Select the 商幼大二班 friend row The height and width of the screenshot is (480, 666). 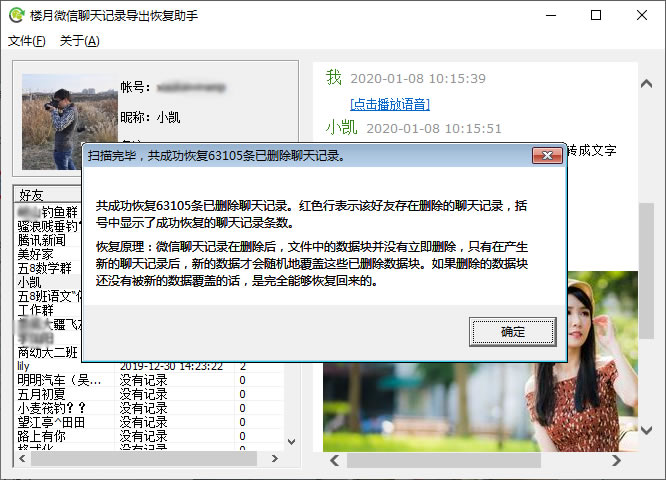(49, 352)
